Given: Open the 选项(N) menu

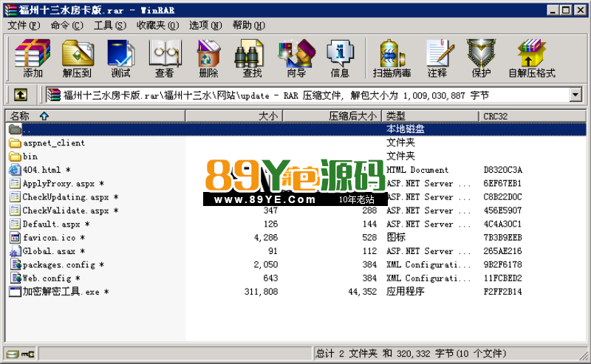Looking at the screenshot, I should pos(205,26).
